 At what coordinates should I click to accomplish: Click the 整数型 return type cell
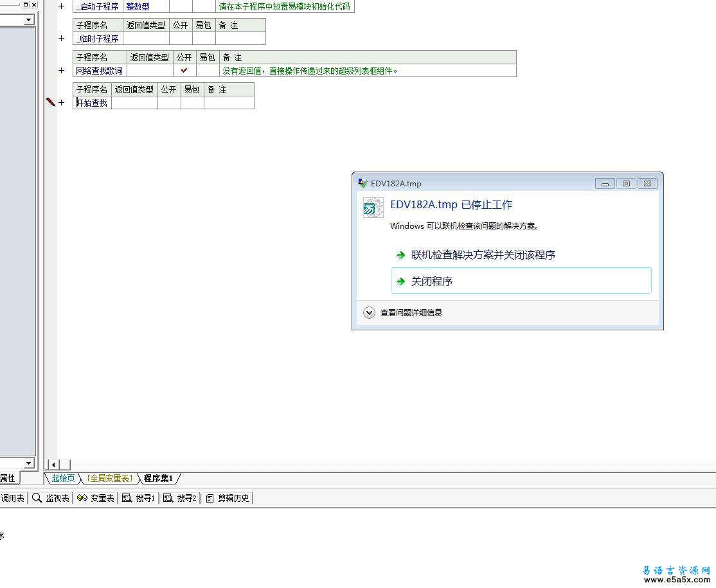click(x=146, y=6)
